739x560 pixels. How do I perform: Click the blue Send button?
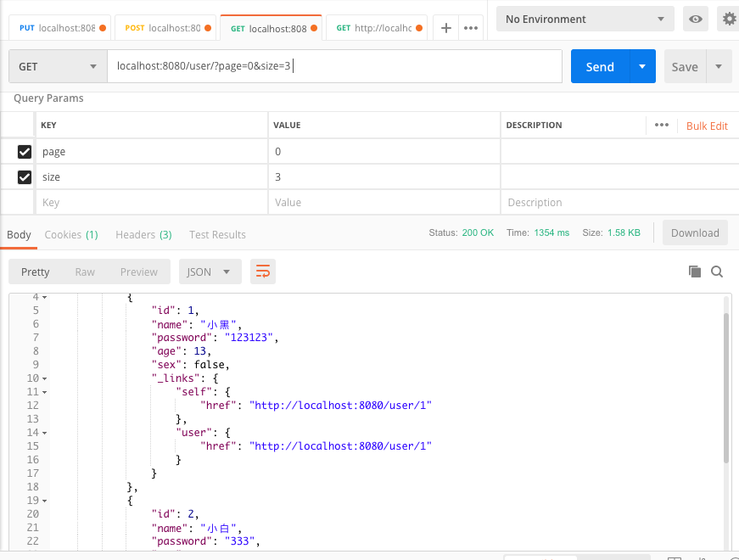click(600, 66)
